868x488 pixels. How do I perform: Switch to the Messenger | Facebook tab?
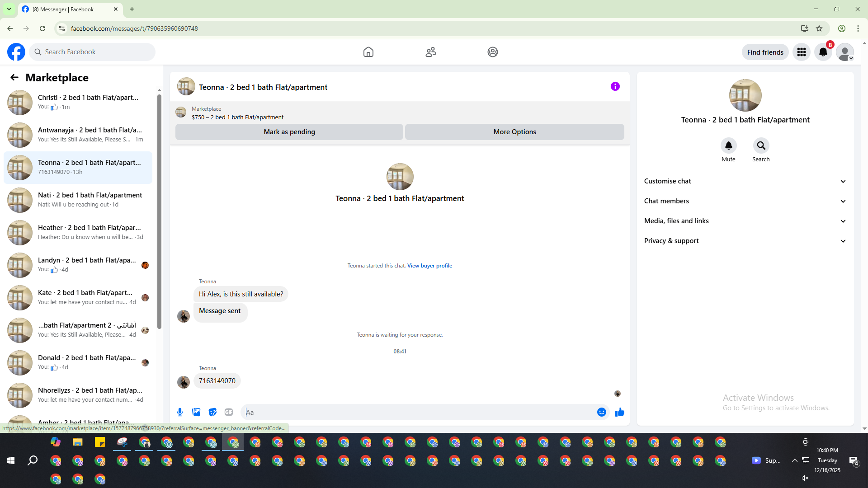70,9
